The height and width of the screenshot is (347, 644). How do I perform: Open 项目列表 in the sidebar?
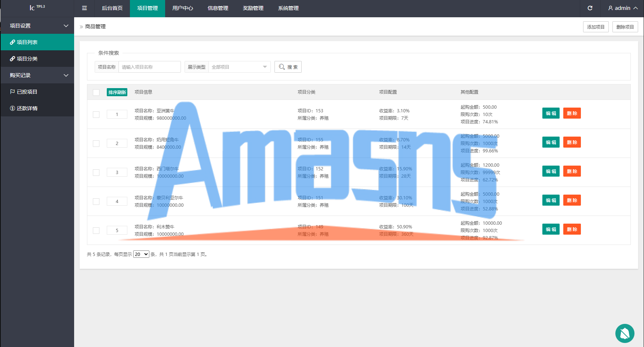tap(37, 42)
